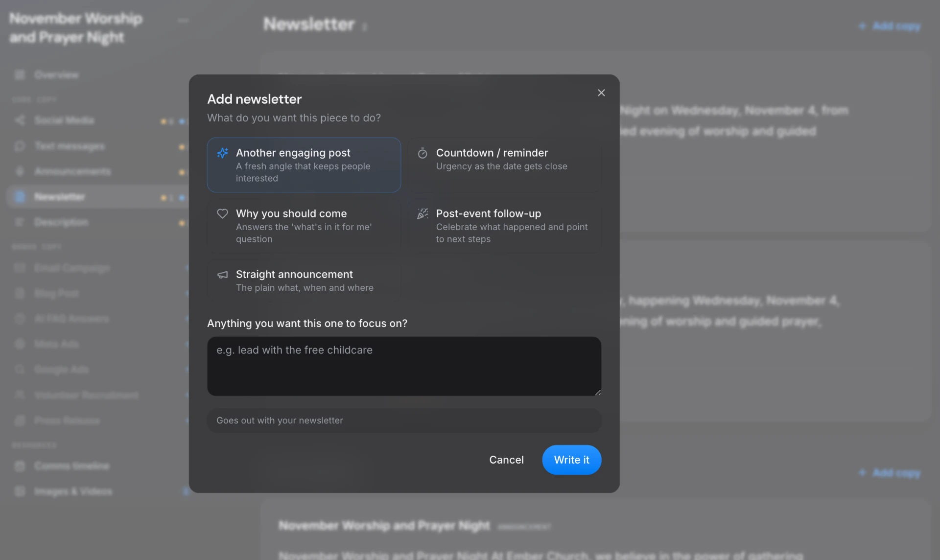Image resolution: width=940 pixels, height=560 pixels.
Task: Open Images & Videos in the sidebar
Action: click(x=98, y=491)
